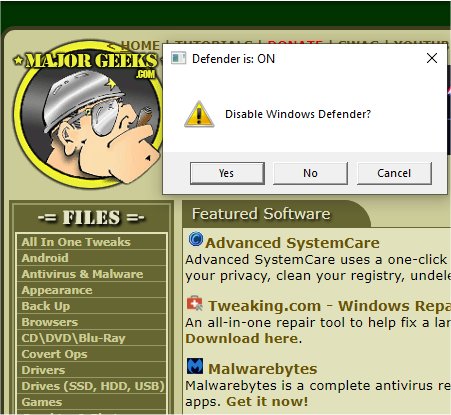Click the Advanced SystemCare blue icon
The width and height of the screenshot is (451, 415).
[196, 239]
